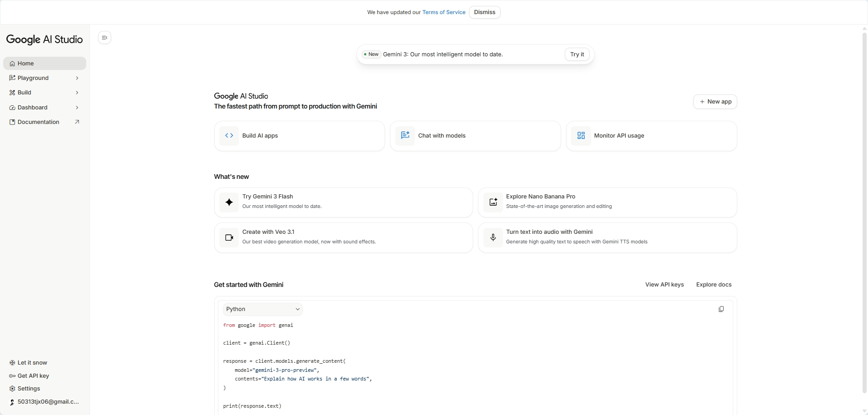
Task: Open the Build menu item
Action: pos(44,93)
